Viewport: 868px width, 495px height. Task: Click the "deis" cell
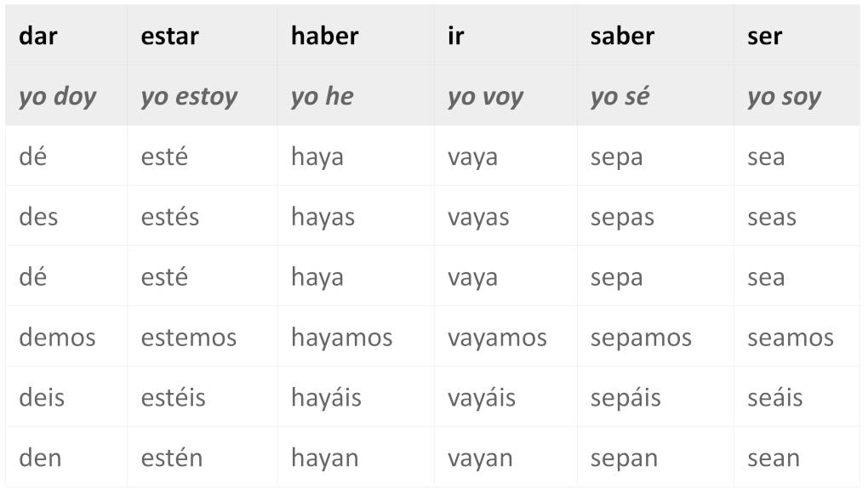(x=42, y=397)
